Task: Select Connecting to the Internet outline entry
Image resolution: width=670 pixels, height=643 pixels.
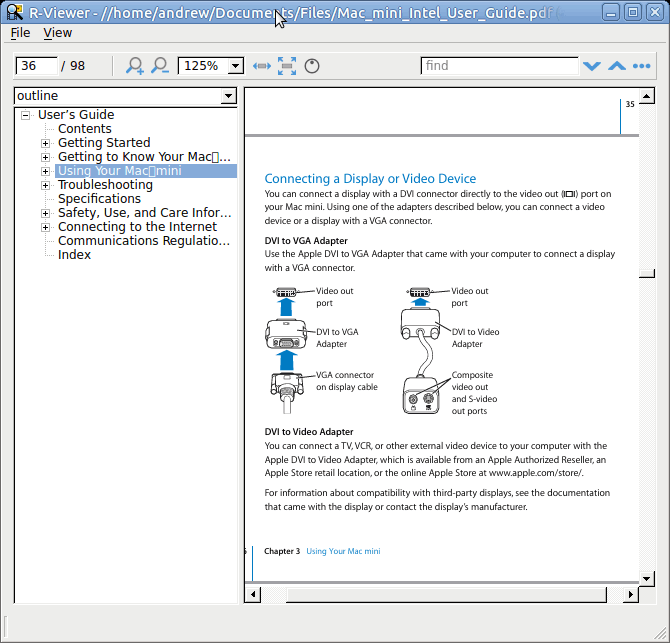Action: pyautogui.click(x=137, y=227)
